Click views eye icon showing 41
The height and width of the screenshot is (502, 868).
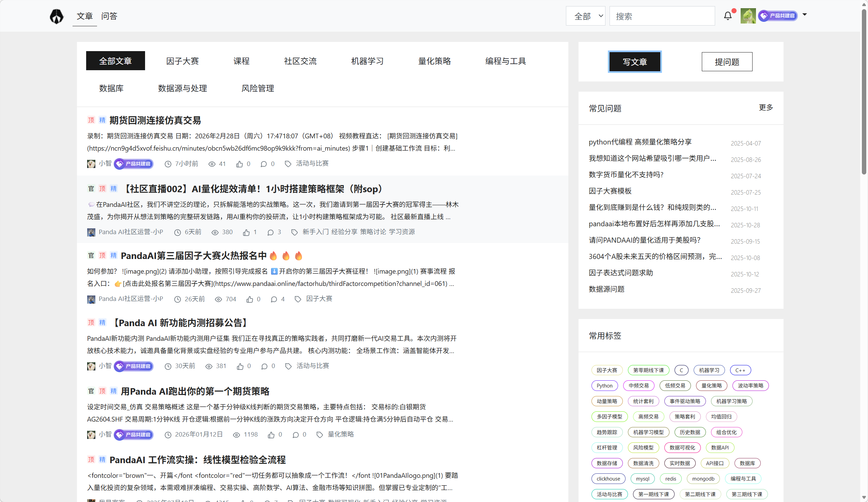(x=212, y=164)
